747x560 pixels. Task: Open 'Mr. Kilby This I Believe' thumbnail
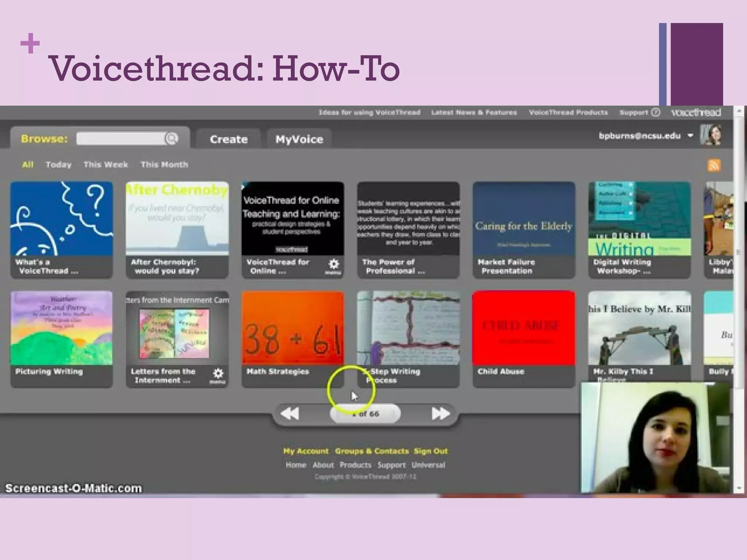[x=639, y=328]
